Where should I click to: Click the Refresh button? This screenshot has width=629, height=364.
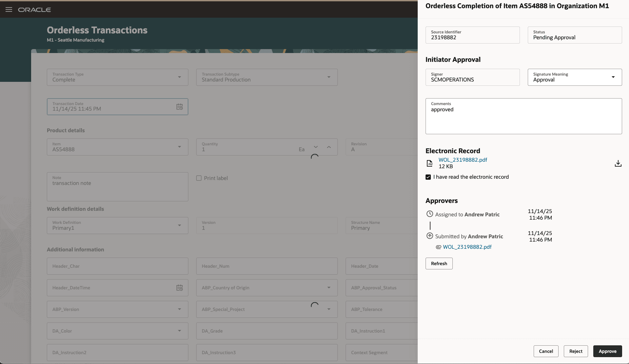coord(439,263)
